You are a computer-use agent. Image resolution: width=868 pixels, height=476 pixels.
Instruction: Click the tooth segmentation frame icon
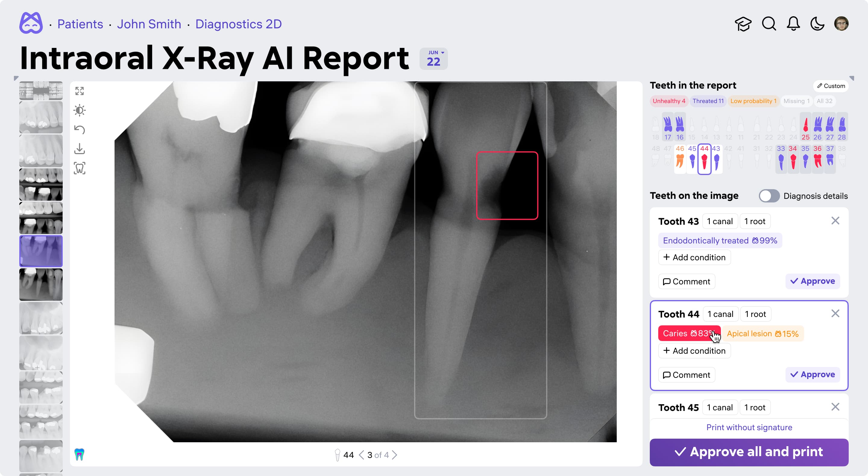tap(80, 168)
